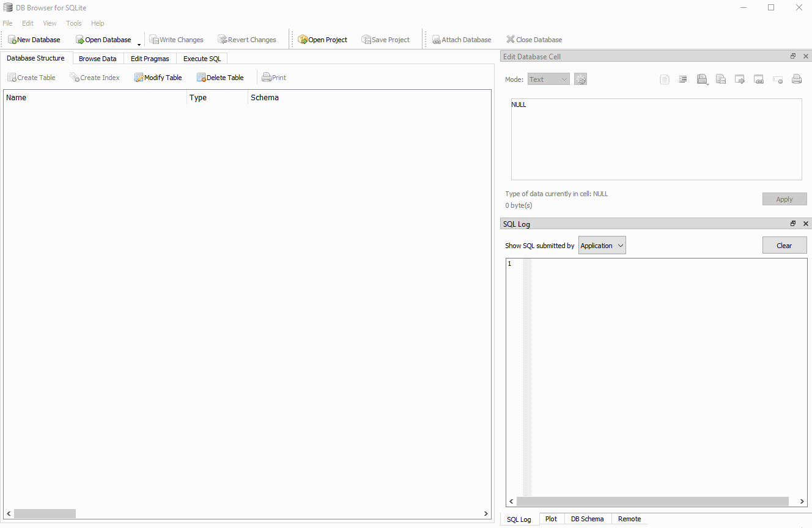Float the SQL Log panel

pyautogui.click(x=793, y=224)
